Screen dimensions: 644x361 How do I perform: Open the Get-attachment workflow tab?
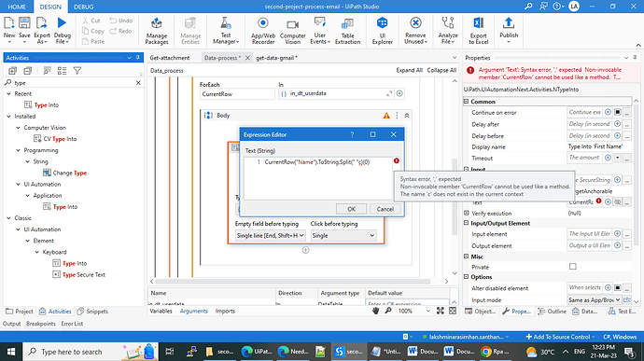pos(170,58)
